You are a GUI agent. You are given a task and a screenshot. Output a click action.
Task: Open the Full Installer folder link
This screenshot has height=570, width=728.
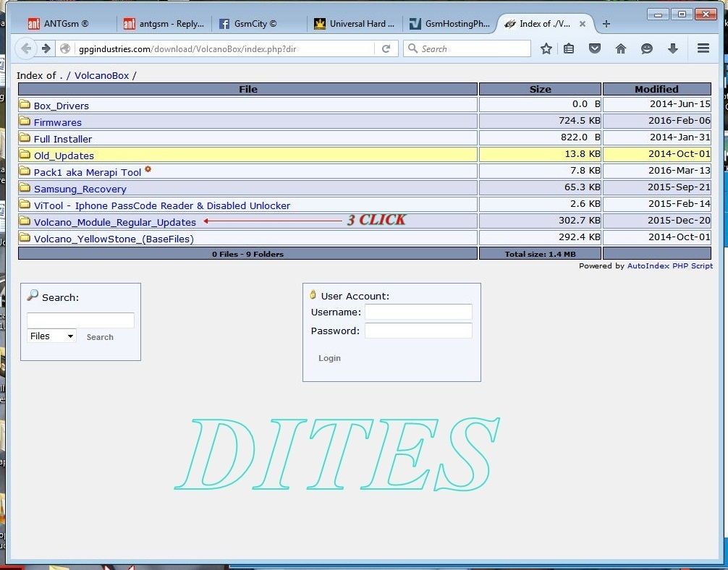click(63, 140)
